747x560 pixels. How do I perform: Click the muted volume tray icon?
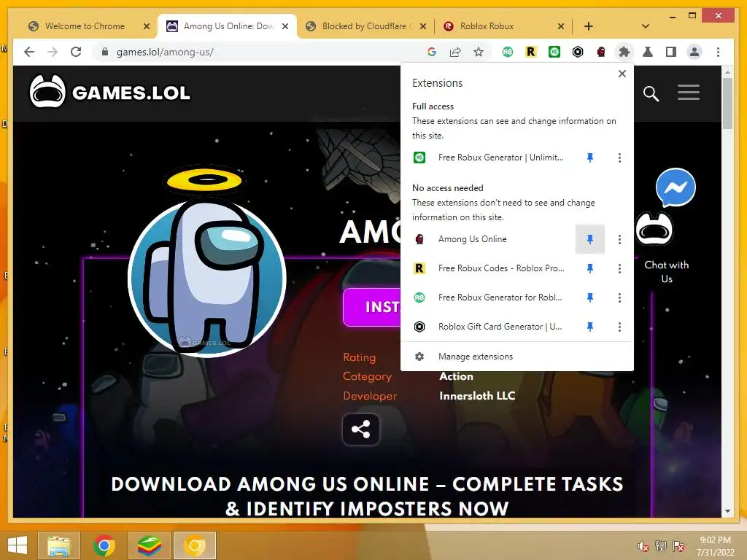pos(643,546)
